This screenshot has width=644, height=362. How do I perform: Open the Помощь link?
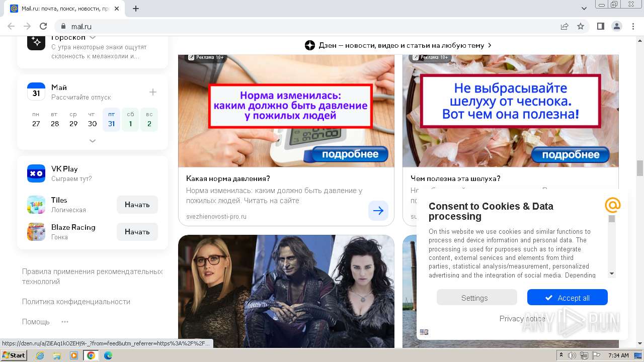[36, 322]
